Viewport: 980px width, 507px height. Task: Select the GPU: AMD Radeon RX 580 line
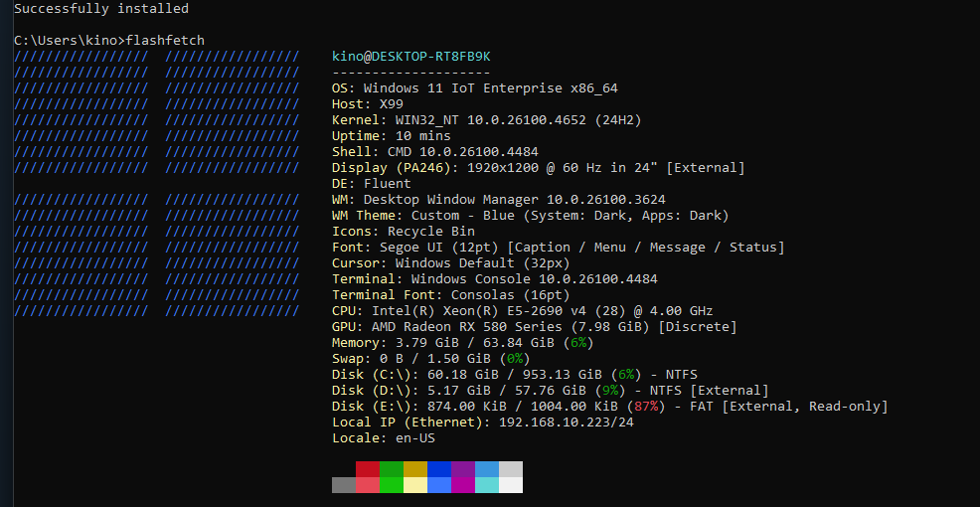coord(535,327)
